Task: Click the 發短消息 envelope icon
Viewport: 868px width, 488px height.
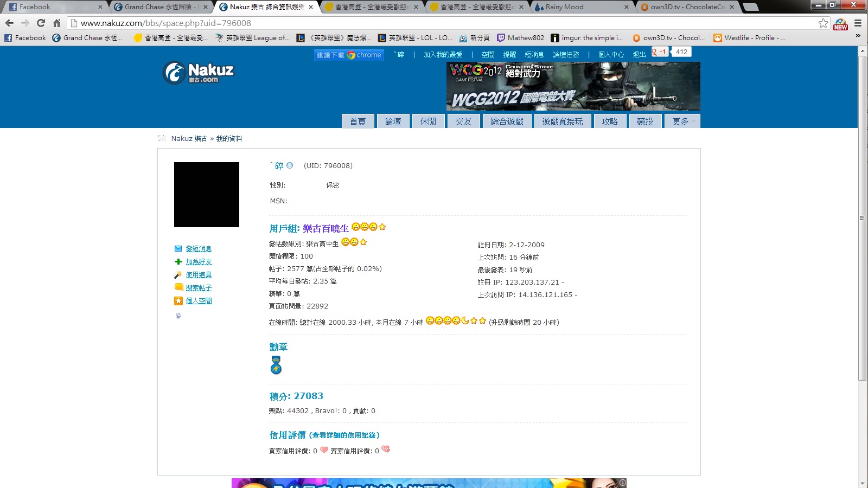Action: tap(178, 249)
